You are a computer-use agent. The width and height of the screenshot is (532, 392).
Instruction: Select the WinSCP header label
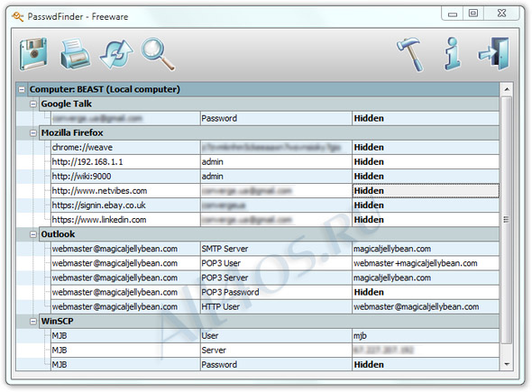pyautogui.click(x=57, y=322)
